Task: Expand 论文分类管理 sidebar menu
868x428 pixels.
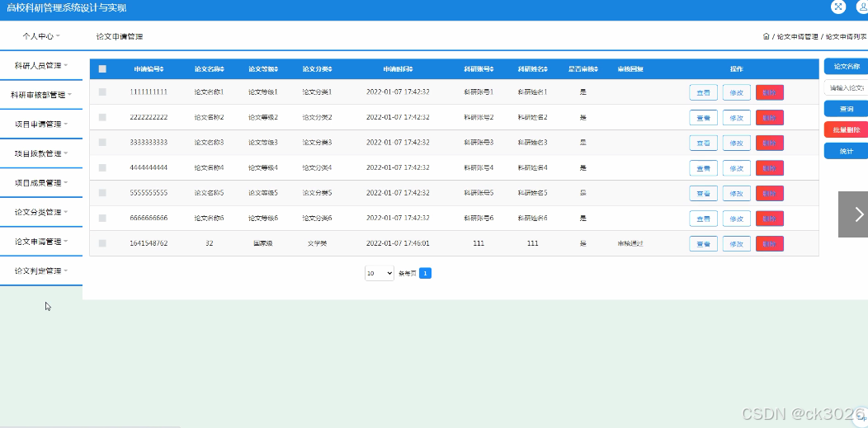Action: (x=41, y=212)
